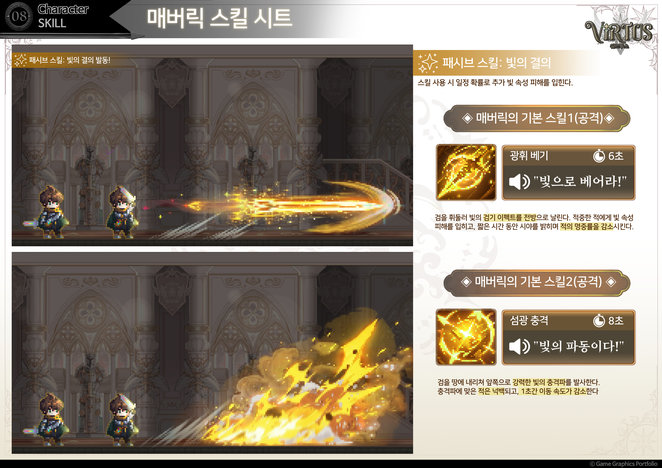Select the 매버릭의 기본 스킬2(공격) banner
This screenshot has width=662, height=468.
pyautogui.click(x=537, y=282)
